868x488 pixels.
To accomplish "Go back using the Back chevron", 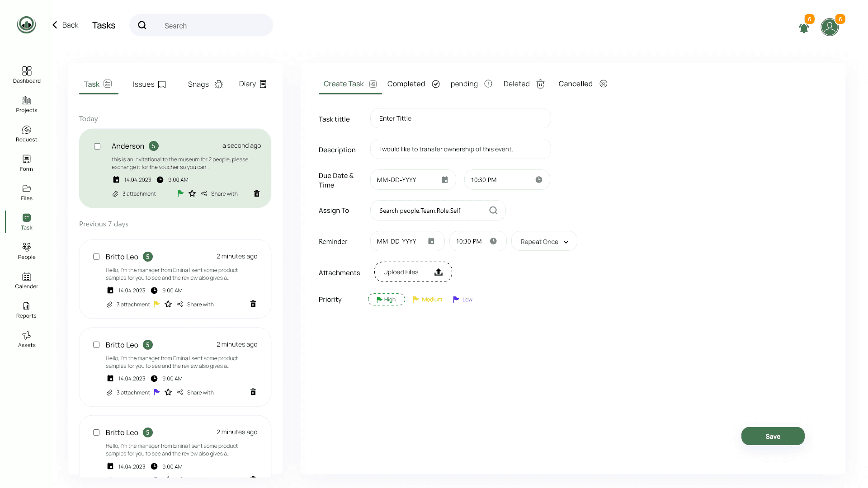I will click(x=55, y=25).
